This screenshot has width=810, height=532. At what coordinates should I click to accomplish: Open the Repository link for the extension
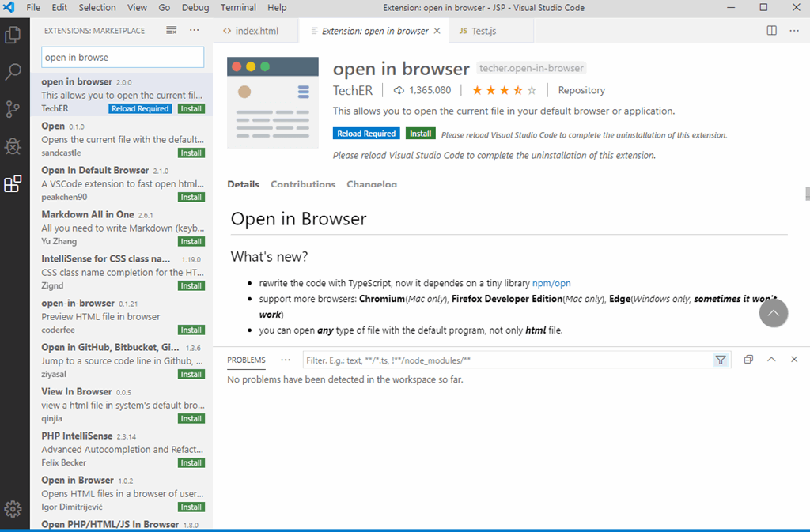581,89
